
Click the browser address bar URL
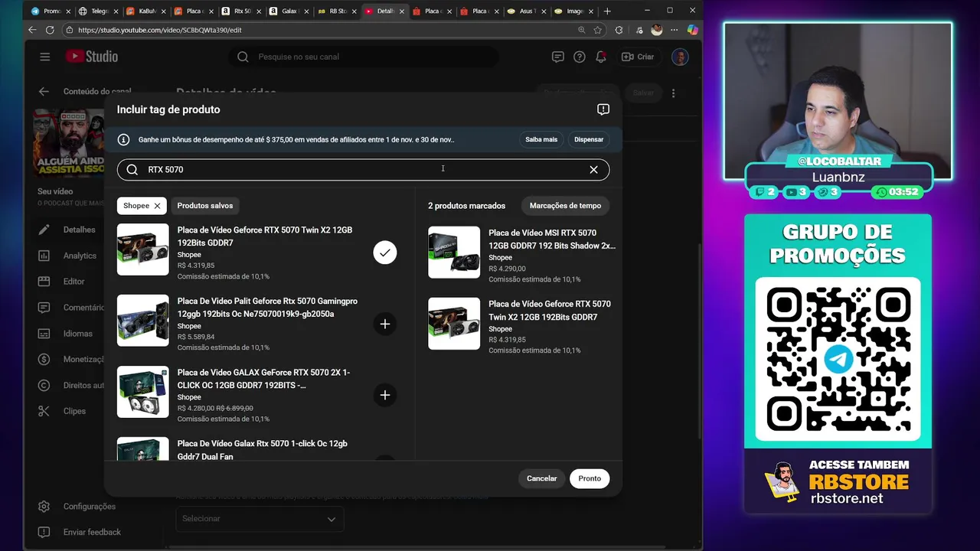(160, 30)
